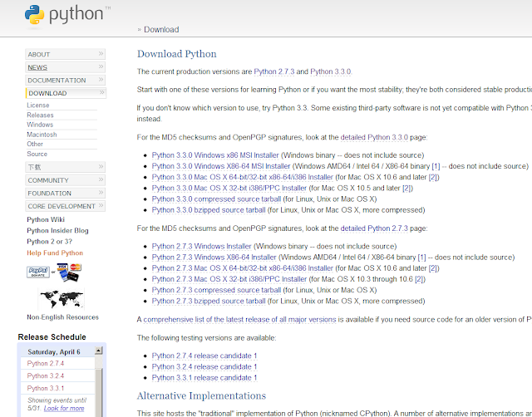
Task: Open the DOWNLOAD navigation item
Action: click(66, 93)
